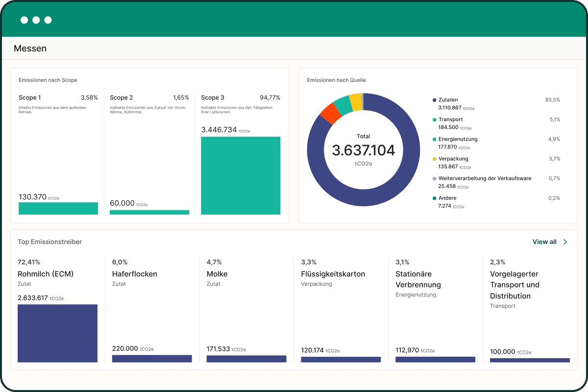Screen dimensions: 588x392
Task: Click the Scope 1 emissions bar
Action: click(x=58, y=208)
